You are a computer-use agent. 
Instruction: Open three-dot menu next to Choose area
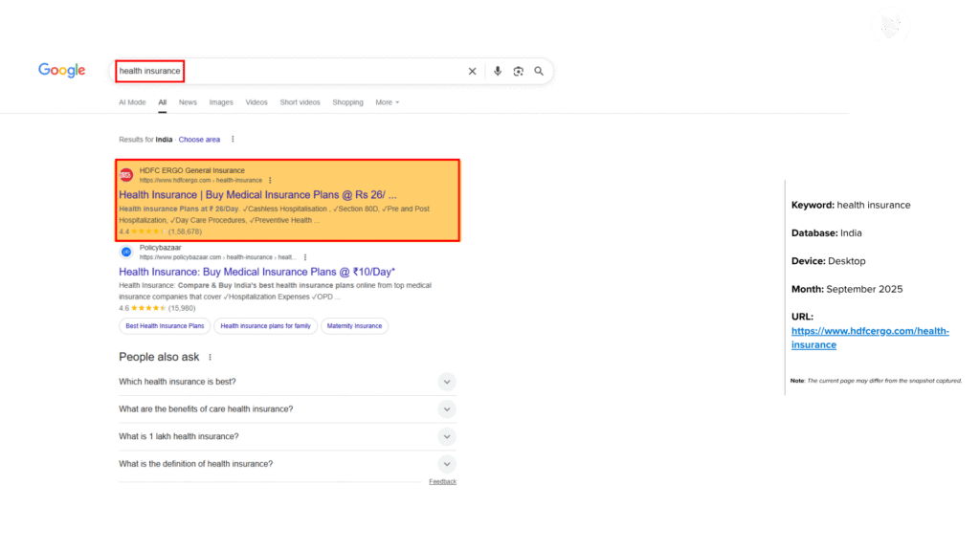click(233, 140)
